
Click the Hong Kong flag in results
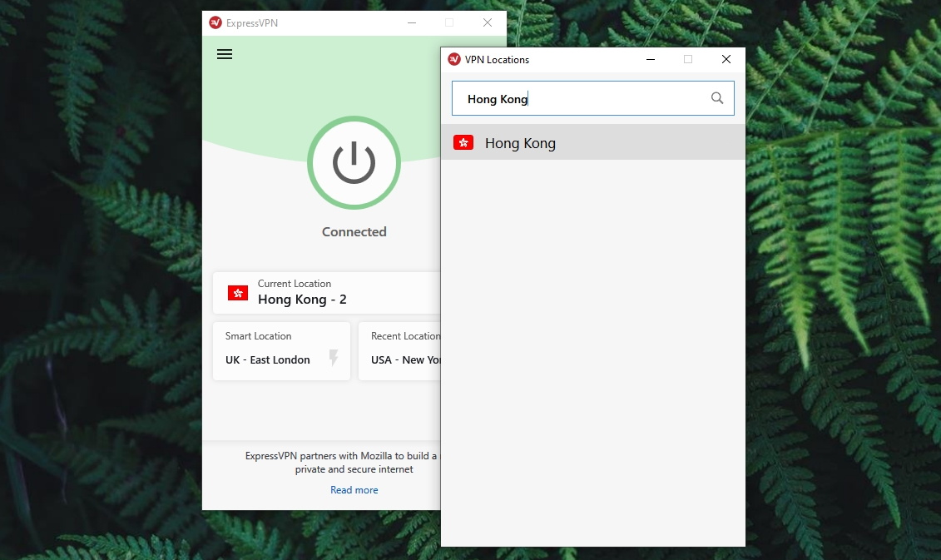click(x=463, y=142)
